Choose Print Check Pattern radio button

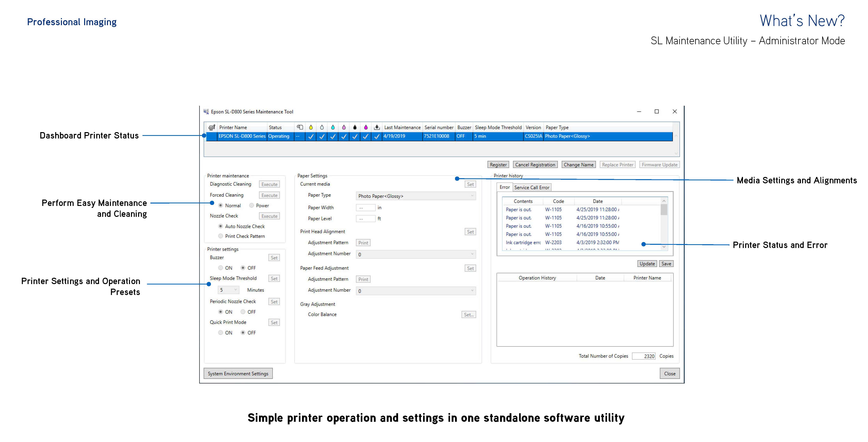[220, 236]
